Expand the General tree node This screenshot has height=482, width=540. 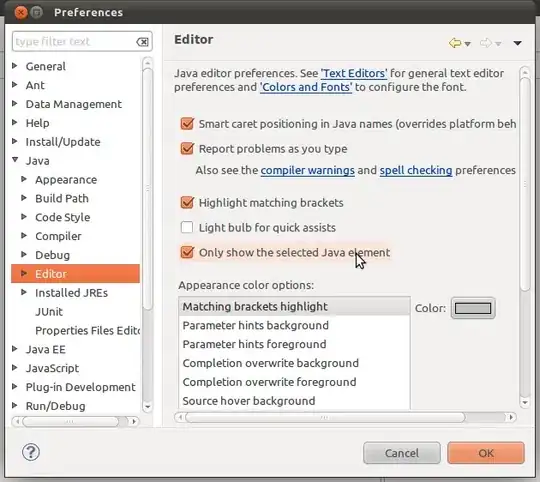point(14,65)
